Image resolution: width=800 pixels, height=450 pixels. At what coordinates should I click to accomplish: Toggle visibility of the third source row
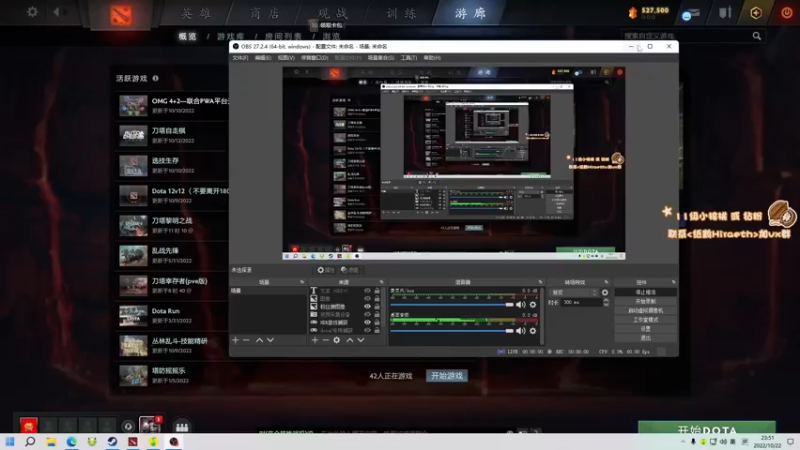click(x=367, y=307)
